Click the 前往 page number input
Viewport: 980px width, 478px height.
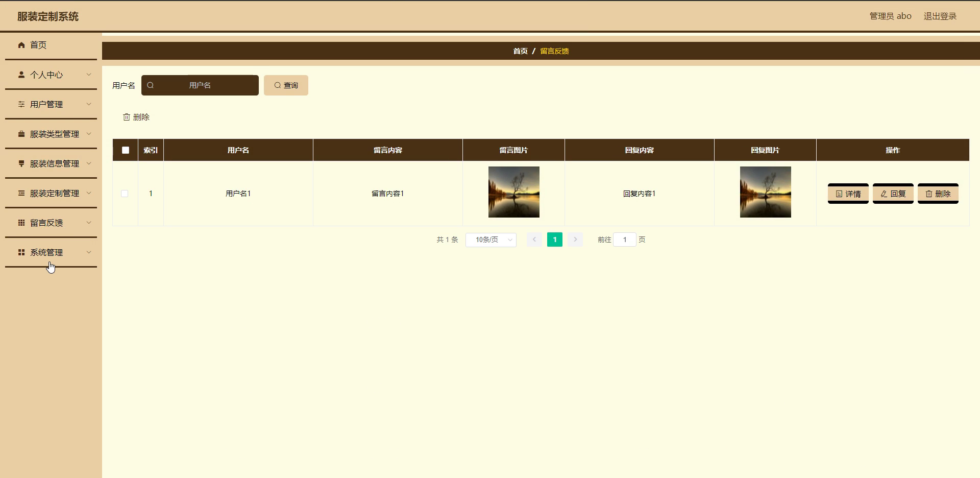point(625,240)
